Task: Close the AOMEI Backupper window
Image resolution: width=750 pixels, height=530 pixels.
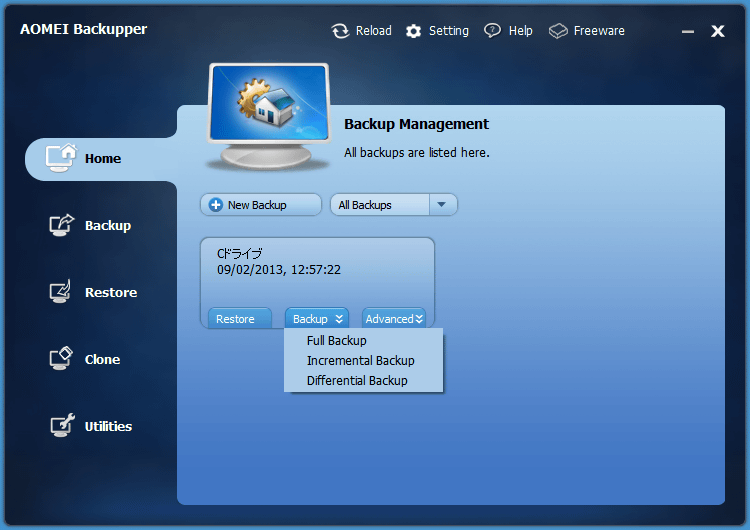Action: pyautogui.click(x=717, y=31)
